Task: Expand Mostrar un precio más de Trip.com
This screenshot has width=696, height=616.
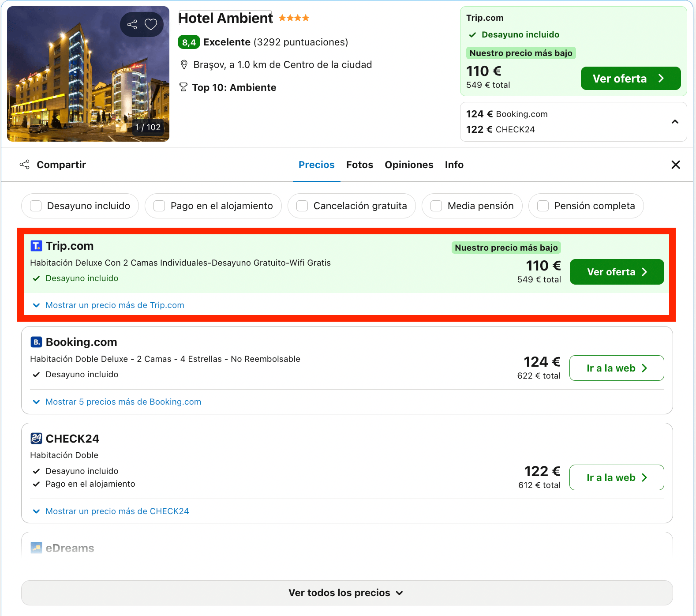Action: [109, 305]
